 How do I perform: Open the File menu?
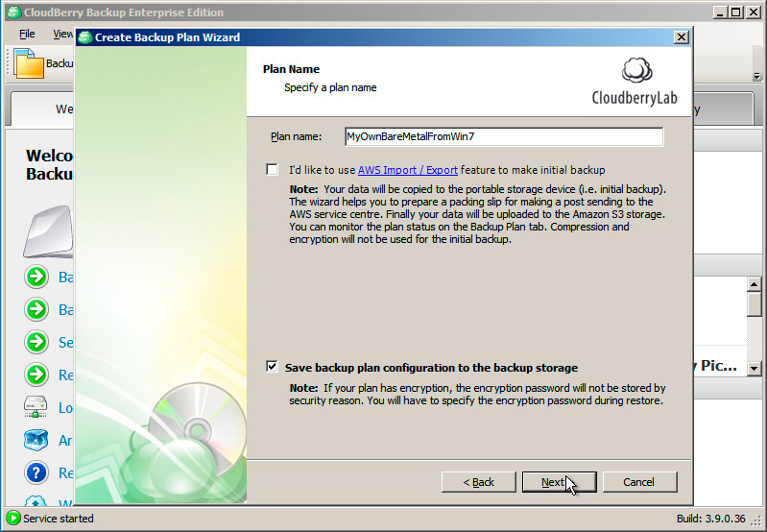click(27, 34)
